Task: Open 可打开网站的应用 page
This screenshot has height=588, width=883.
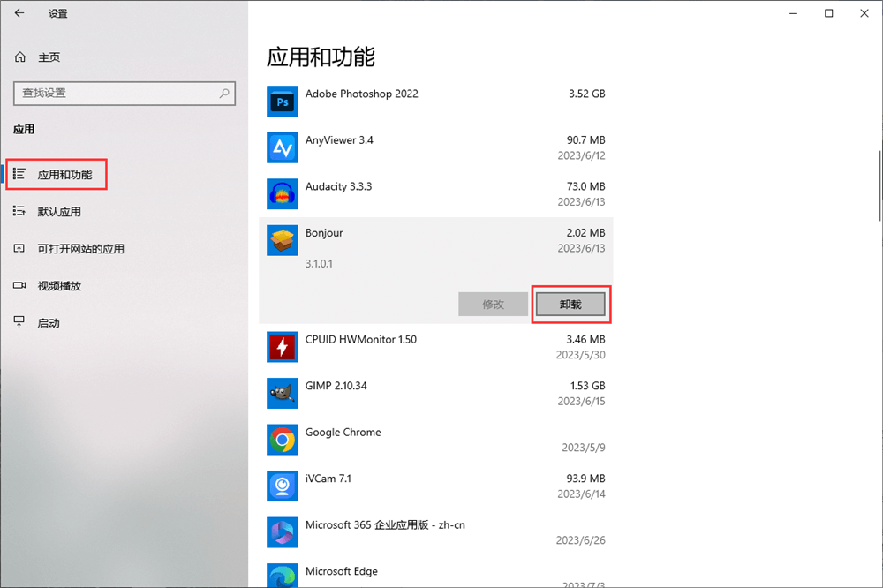Action: click(79, 249)
